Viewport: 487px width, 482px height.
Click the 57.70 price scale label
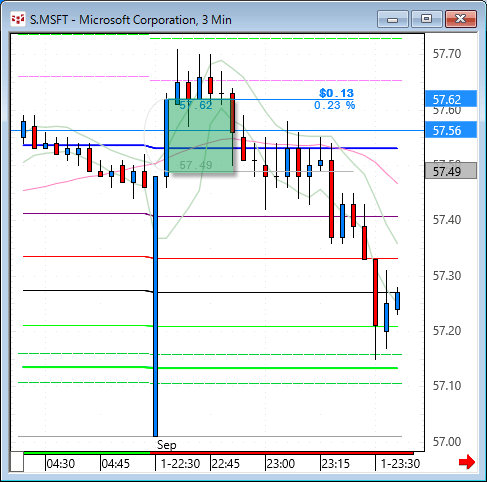click(447, 53)
